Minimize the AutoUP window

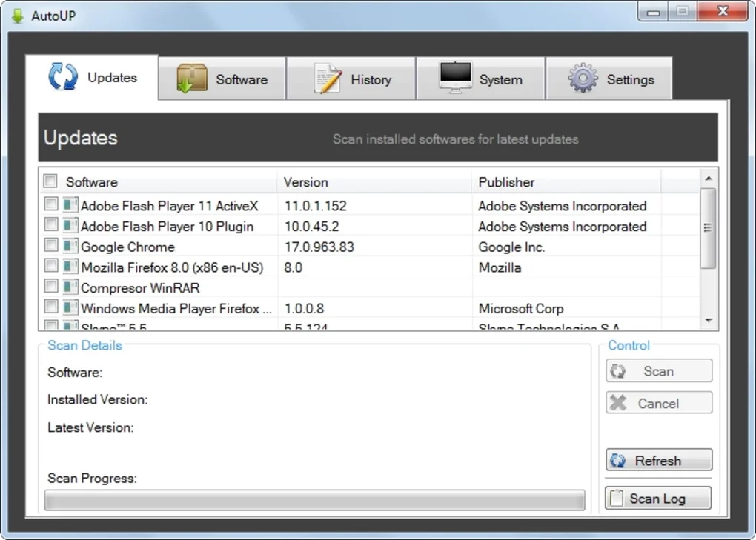[x=653, y=12]
